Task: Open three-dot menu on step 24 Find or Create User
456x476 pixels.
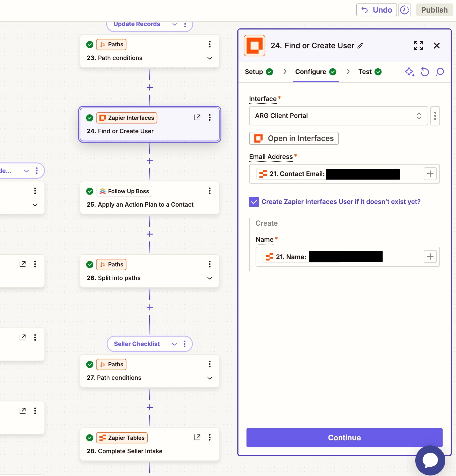Action: [210, 117]
